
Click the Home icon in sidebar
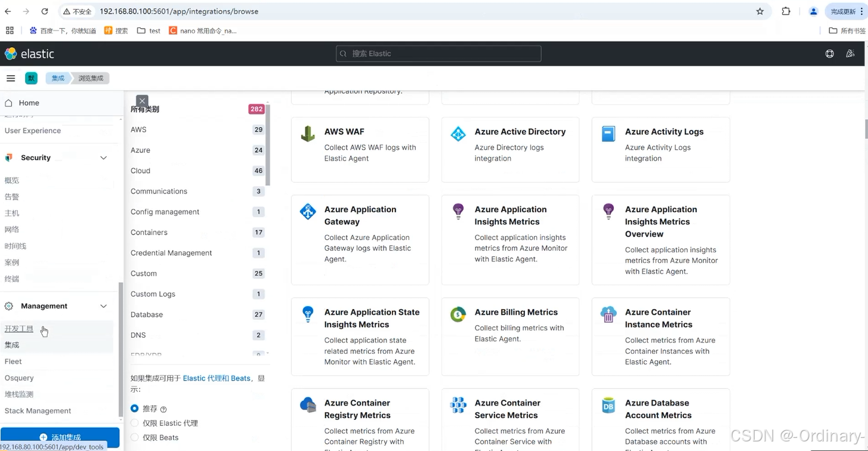click(x=9, y=103)
